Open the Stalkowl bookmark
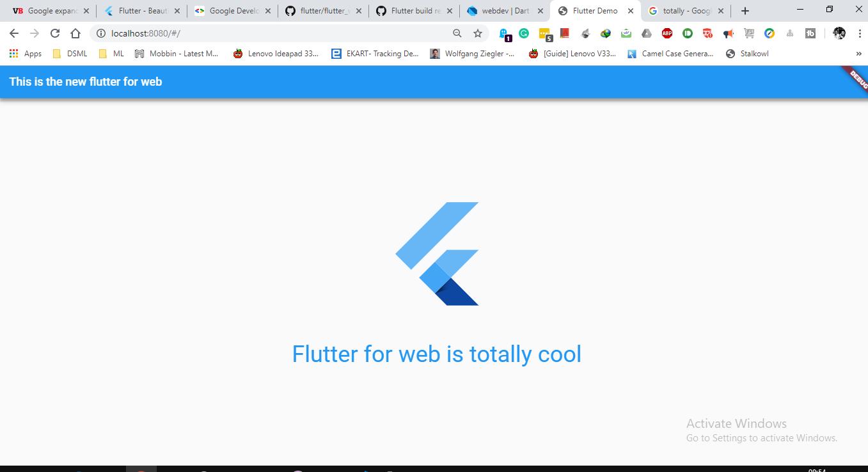The width and height of the screenshot is (868, 472). (x=747, y=54)
